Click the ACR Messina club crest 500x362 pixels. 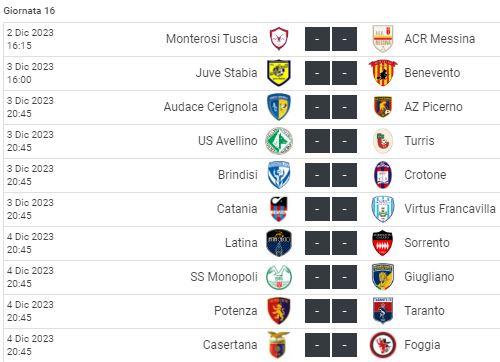point(383,39)
